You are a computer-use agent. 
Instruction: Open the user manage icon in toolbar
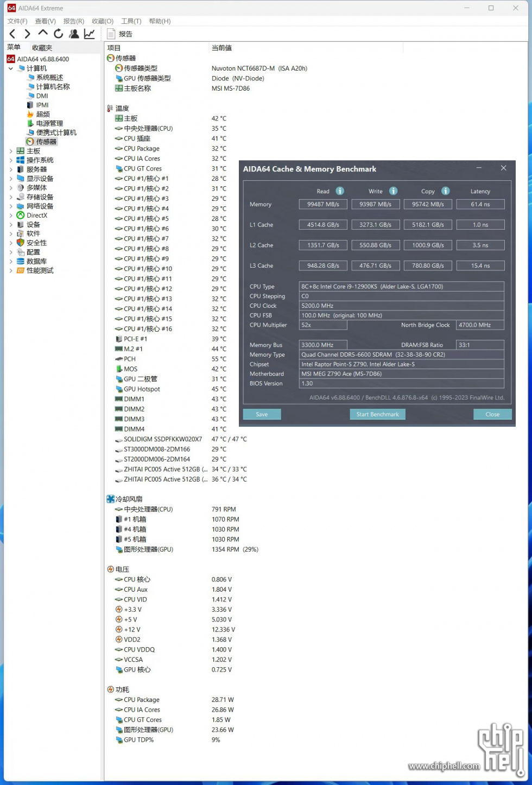pyautogui.click(x=74, y=34)
